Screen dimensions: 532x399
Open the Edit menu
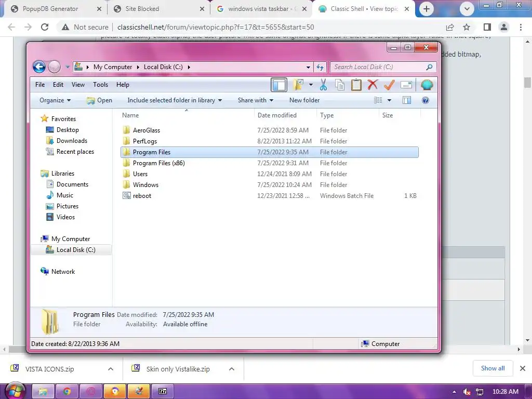(x=58, y=85)
